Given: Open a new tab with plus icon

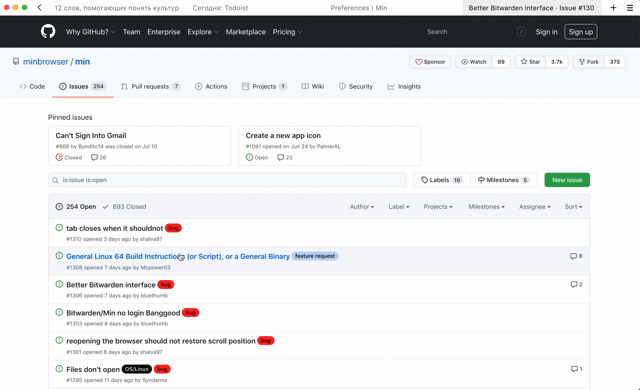Looking at the screenshot, I should [x=613, y=8].
